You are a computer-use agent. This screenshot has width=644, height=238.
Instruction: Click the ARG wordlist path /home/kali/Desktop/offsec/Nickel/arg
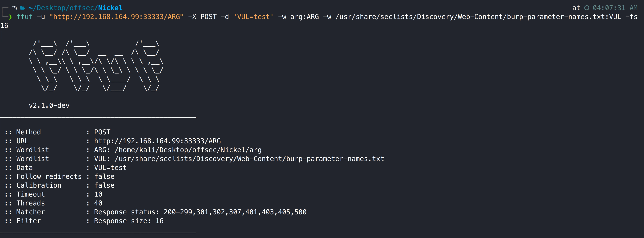[188, 150]
